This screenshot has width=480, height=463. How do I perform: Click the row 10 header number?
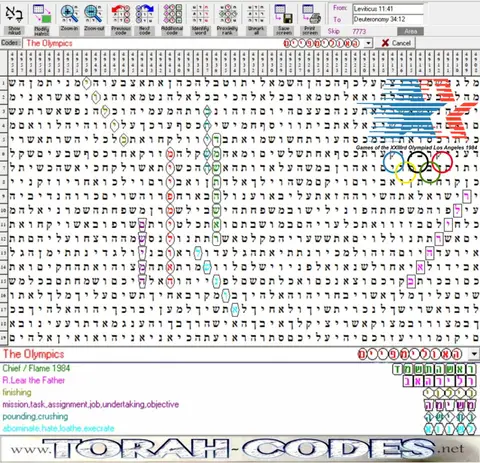click(3, 210)
